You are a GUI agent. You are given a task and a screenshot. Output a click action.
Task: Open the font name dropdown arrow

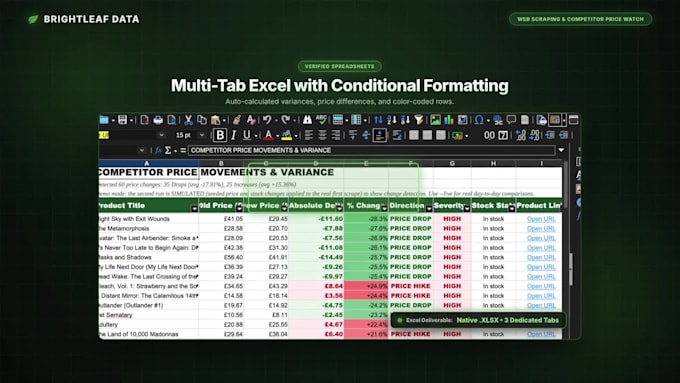[161, 135]
